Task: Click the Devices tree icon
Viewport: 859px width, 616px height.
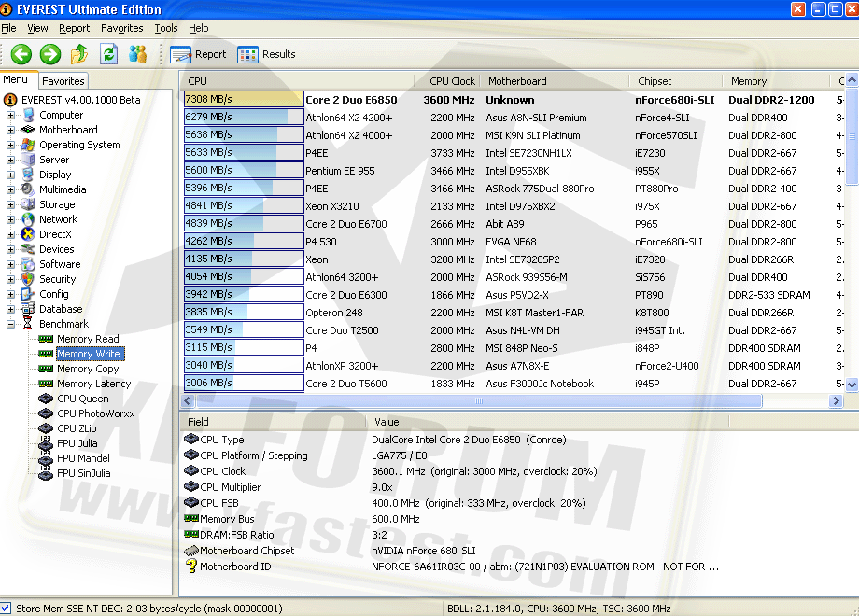Action: coord(28,249)
